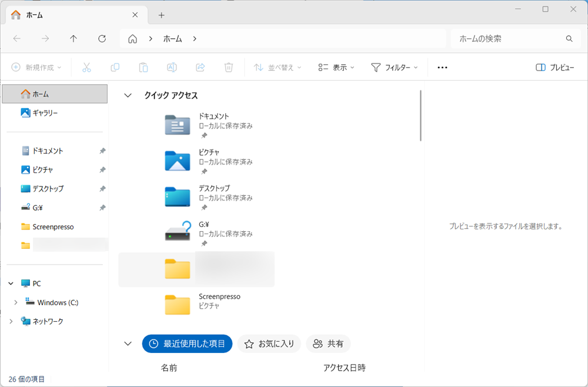Click inside the ホームの検索 search field

pyautogui.click(x=512, y=39)
